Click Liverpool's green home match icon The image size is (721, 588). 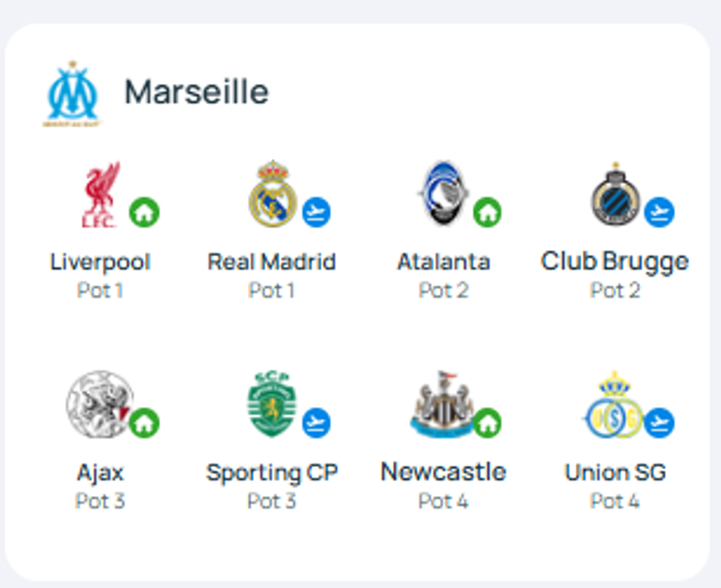click(144, 213)
